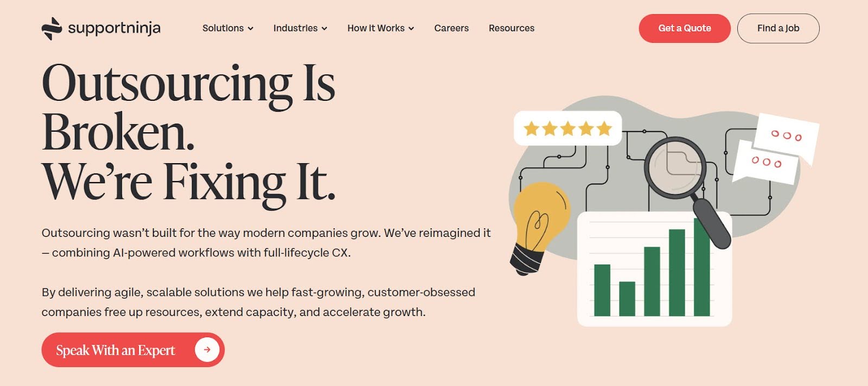Expand the Solutions dropdown chevron
Image resolution: width=868 pixels, height=386 pixels.
tap(251, 29)
